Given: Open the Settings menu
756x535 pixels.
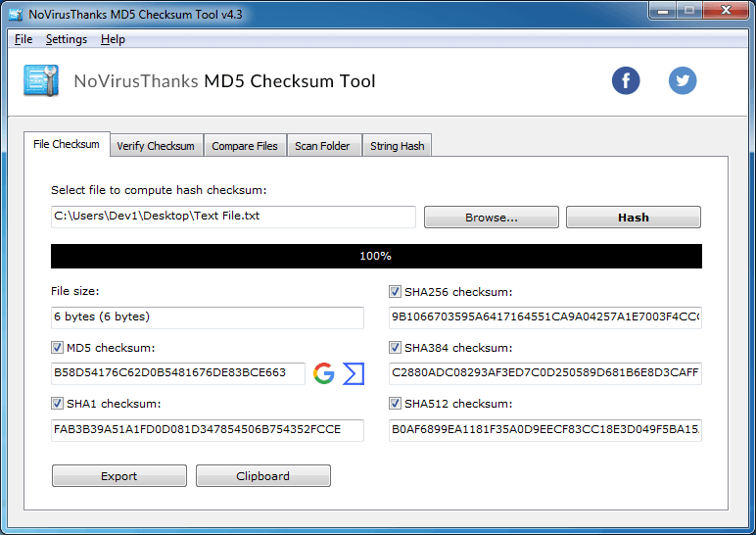Looking at the screenshot, I should coord(67,39).
